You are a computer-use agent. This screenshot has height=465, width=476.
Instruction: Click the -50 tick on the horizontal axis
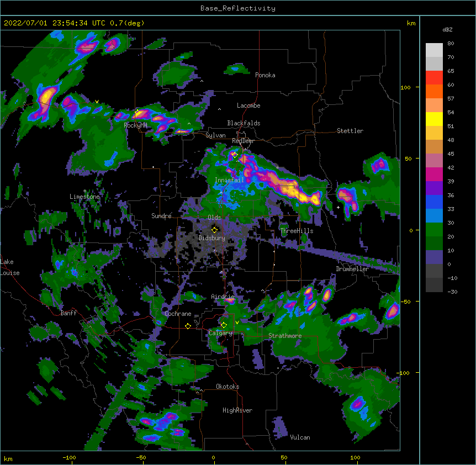tap(141, 457)
